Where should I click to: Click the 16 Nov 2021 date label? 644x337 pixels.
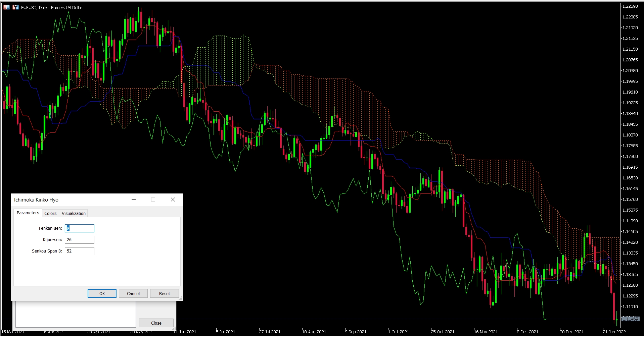(486, 332)
